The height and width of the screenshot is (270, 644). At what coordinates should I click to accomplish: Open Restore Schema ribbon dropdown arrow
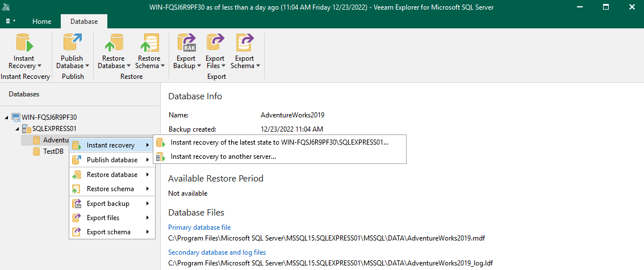click(162, 66)
